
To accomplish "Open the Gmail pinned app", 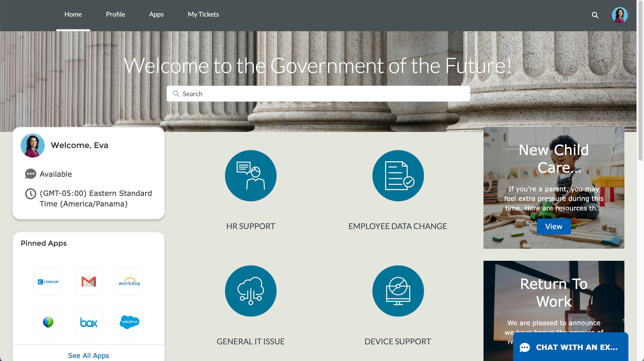I will pos(89,282).
